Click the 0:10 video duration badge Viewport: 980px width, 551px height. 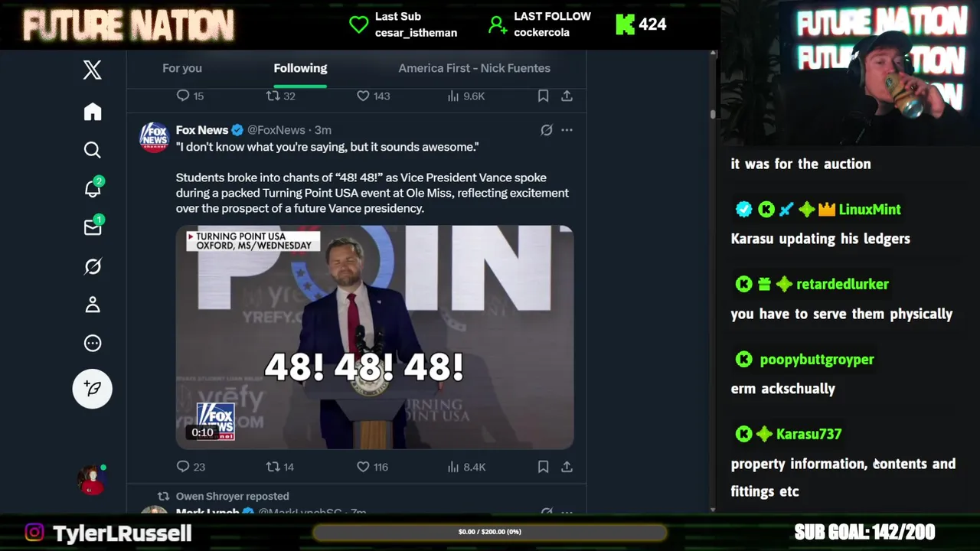202,432
